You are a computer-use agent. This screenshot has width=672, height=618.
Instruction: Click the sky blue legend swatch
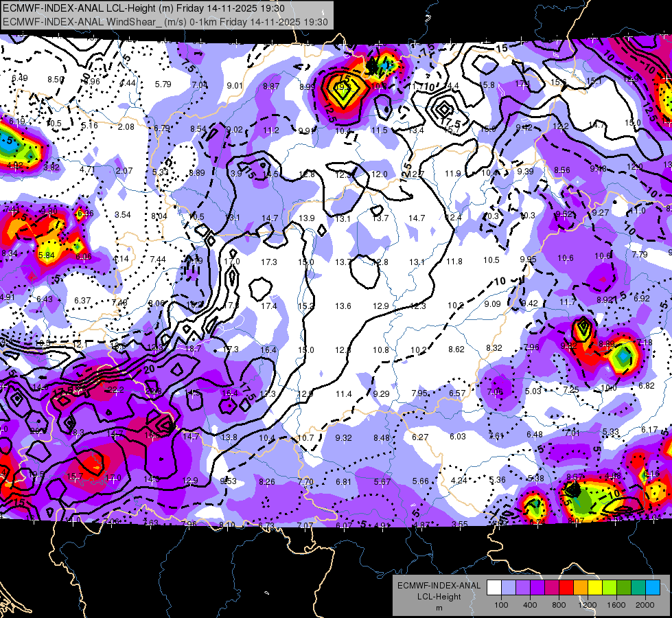coord(653,588)
